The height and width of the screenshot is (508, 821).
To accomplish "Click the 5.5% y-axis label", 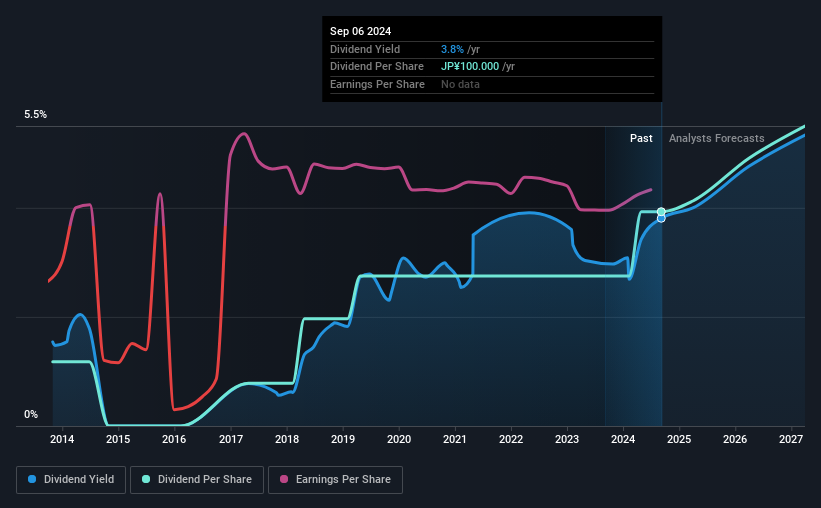I will (35, 114).
